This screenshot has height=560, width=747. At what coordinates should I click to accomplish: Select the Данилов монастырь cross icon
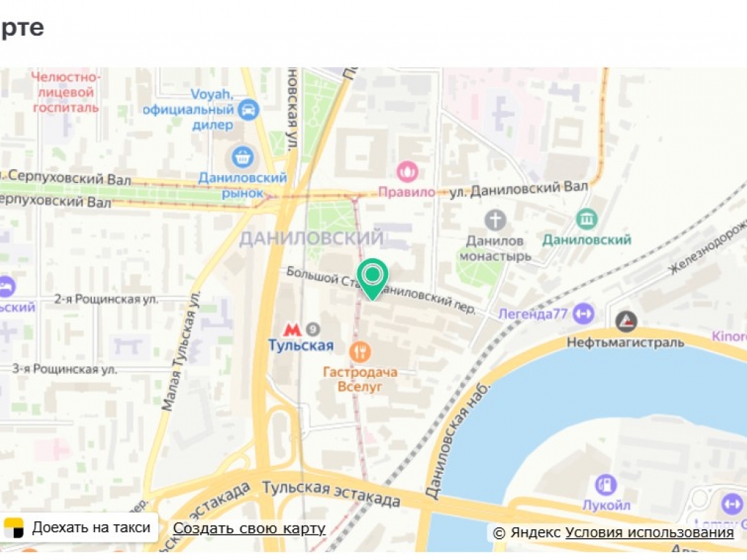[495, 220]
